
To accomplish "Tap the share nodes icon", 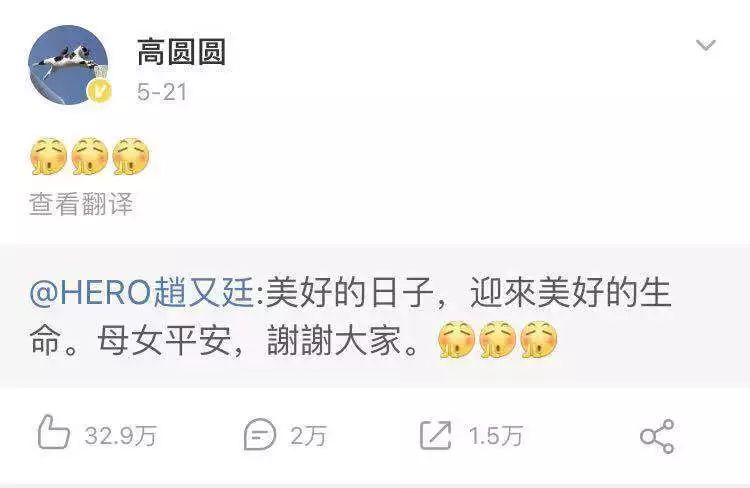I will tap(657, 436).
